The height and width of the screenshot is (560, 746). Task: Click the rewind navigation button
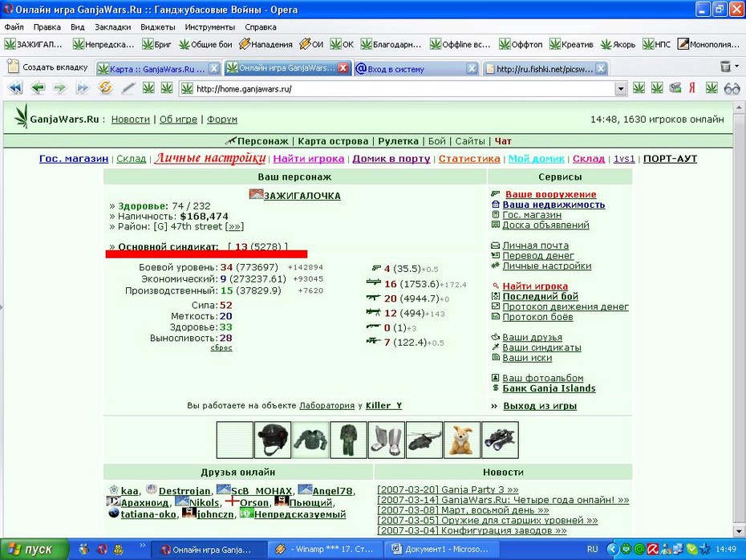coord(15,88)
